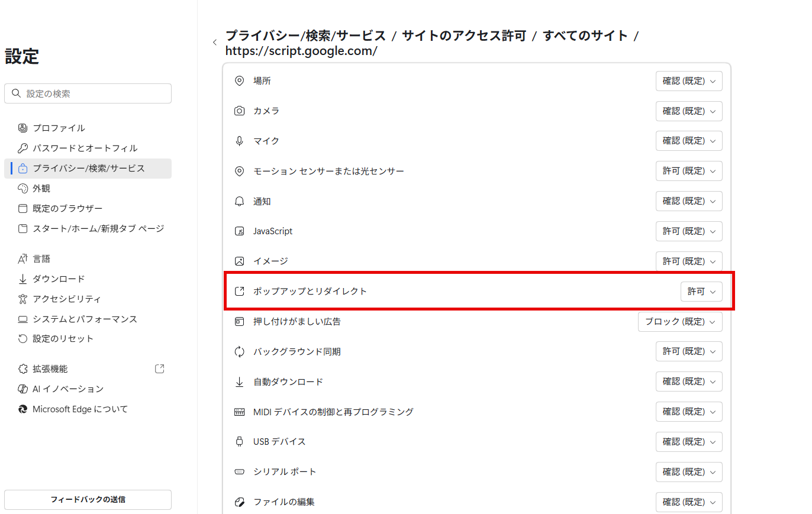This screenshot has width=812, height=514.
Task: Click フィードバックの送信 button
Action: click(x=88, y=499)
